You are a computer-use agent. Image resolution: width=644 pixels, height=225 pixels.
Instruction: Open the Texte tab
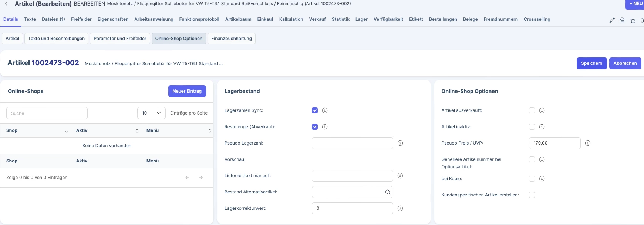pyautogui.click(x=30, y=19)
